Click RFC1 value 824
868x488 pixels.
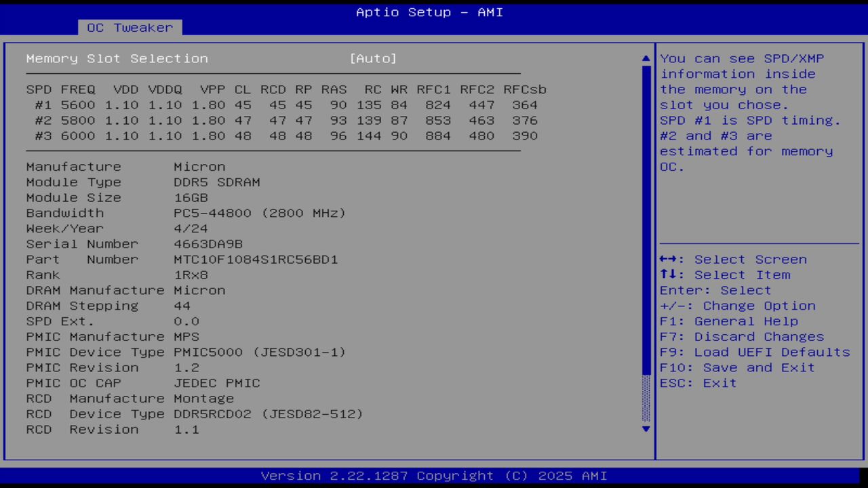[x=438, y=105]
